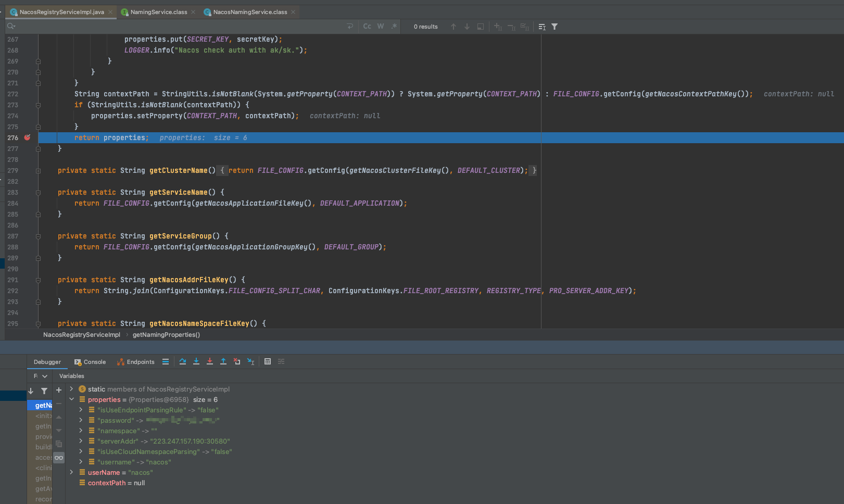The height and width of the screenshot is (504, 844).
Task: Click the New Watch plus icon
Action: [59, 390]
